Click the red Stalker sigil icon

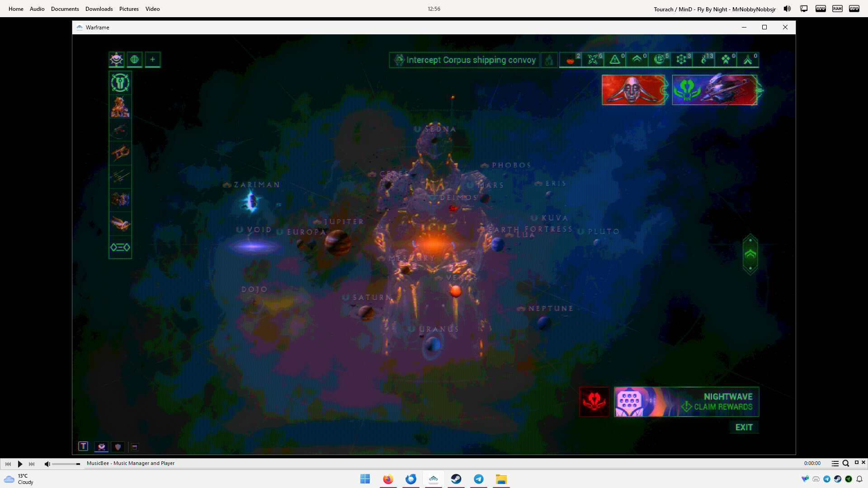pyautogui.click(x=594, y=401)
